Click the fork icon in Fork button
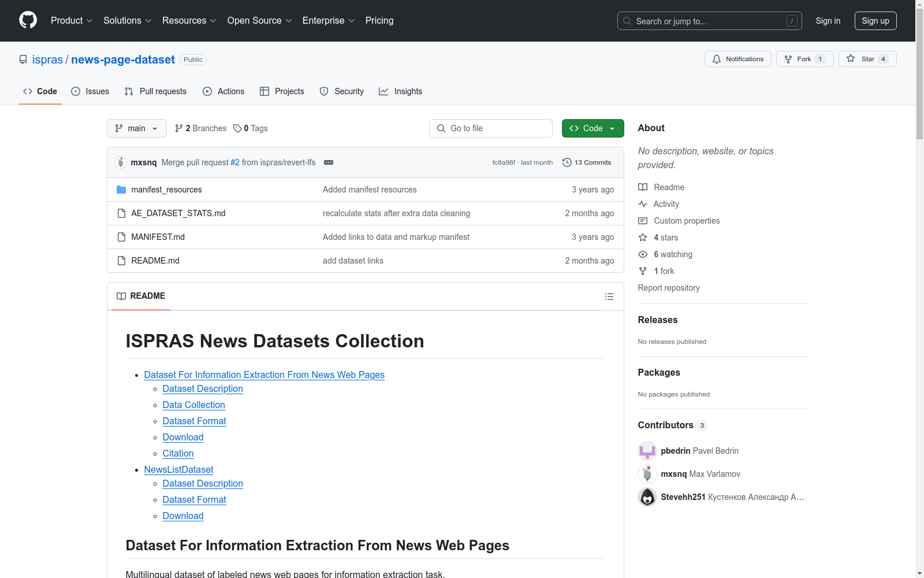Screen dimensions: 924x578 coord(788,59)
